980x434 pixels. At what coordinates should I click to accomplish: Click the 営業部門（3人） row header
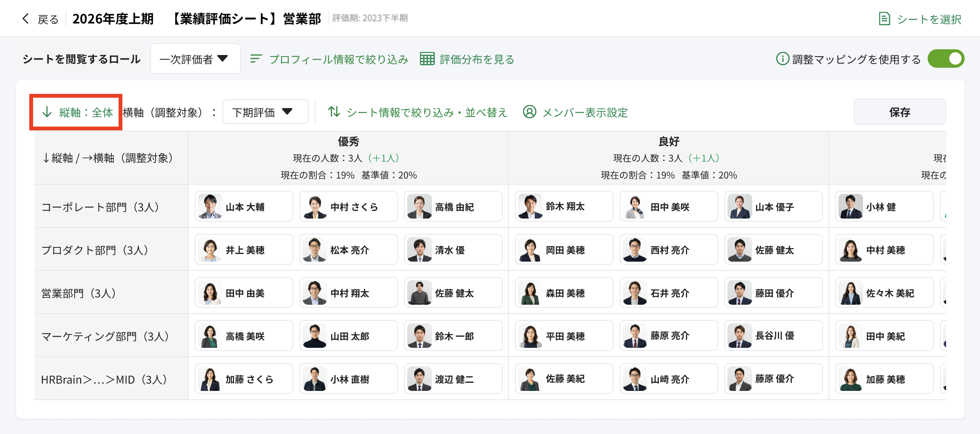79,293
